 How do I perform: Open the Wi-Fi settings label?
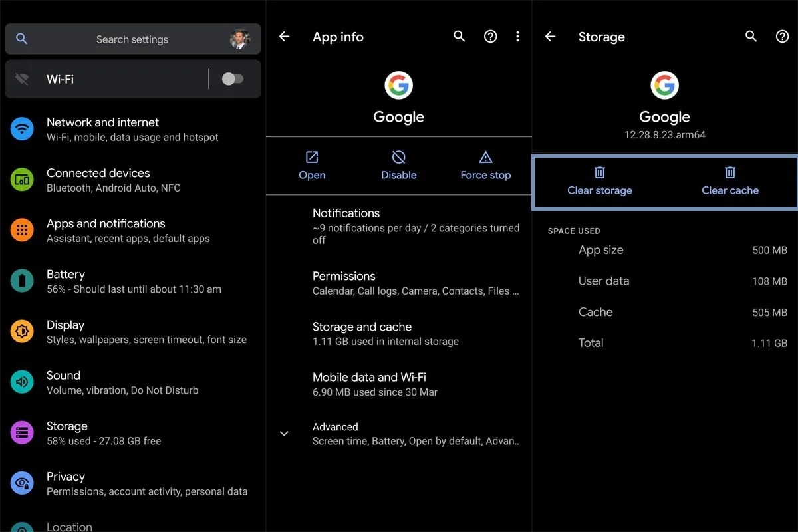(60, 79)
